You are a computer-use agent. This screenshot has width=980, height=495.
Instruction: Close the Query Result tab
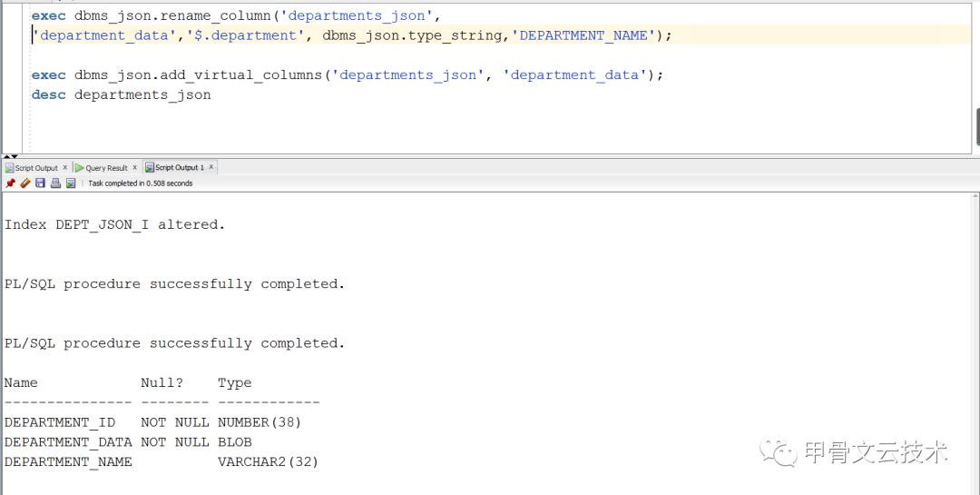click(x=134, y=167)
